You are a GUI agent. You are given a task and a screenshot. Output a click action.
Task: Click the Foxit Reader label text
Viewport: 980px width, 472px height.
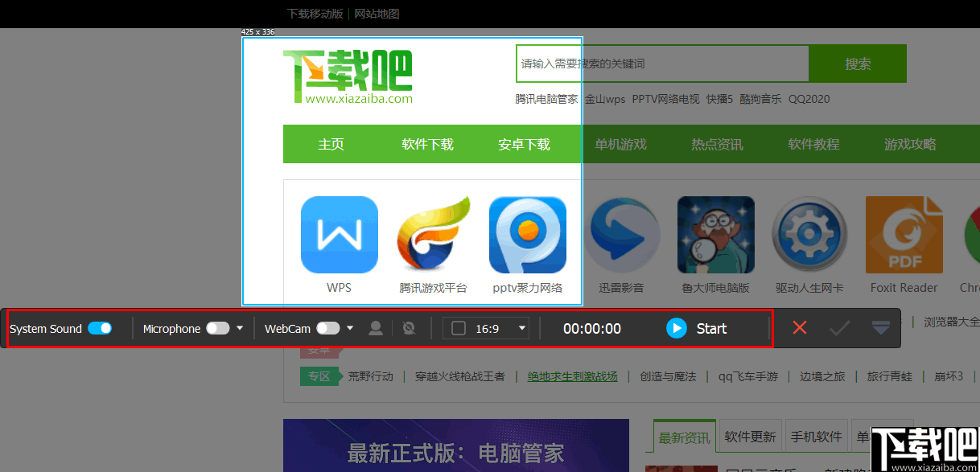click(904, 287)
